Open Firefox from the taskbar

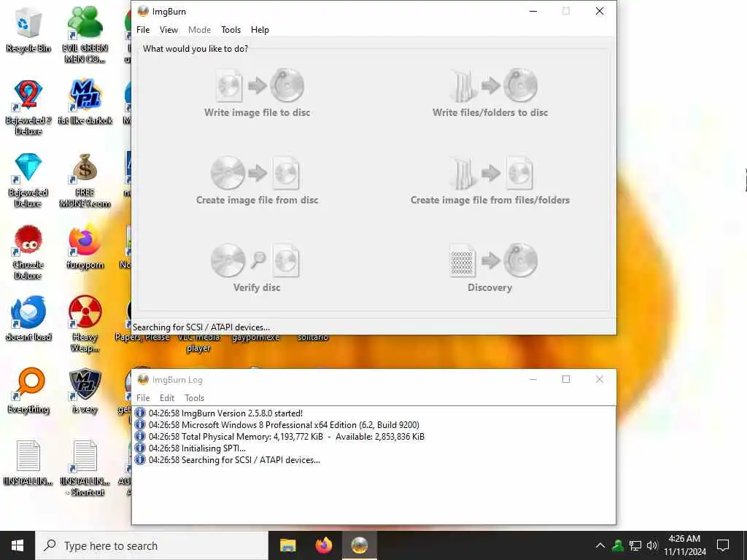(x=323, y=545)
